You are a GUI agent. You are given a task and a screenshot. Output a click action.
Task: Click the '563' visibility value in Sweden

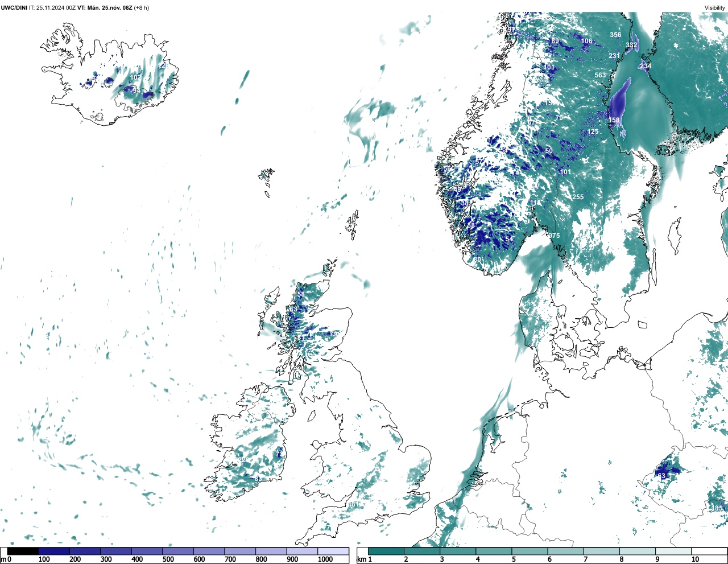600,75
